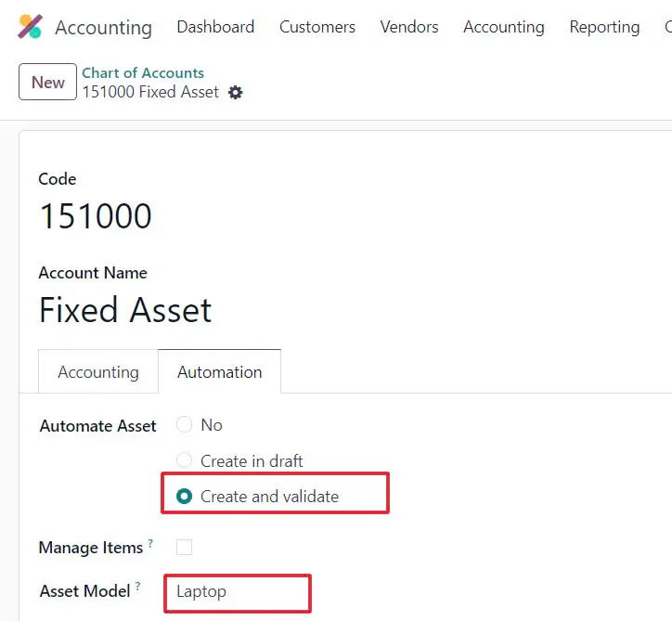This screenshot has width=672, height=621.
Task: Go to the Dashboard menu
Action: click(x=215, y=27)
